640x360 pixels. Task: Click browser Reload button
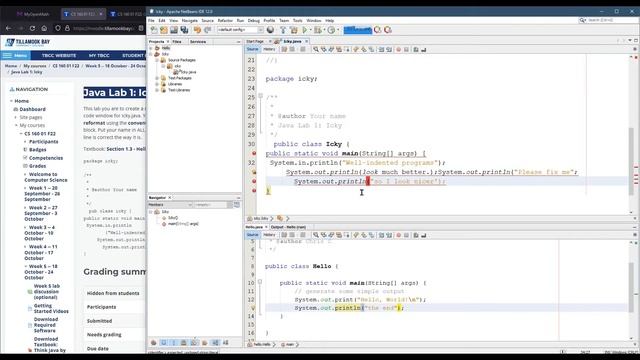tap(32, 28)
